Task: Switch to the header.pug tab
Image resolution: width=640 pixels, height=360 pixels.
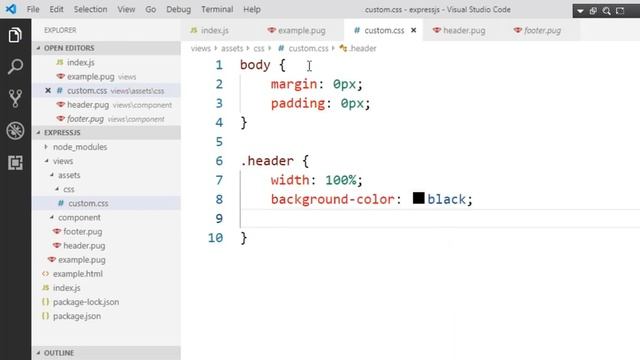Action: pyautogui.click(x=463, y=30)
